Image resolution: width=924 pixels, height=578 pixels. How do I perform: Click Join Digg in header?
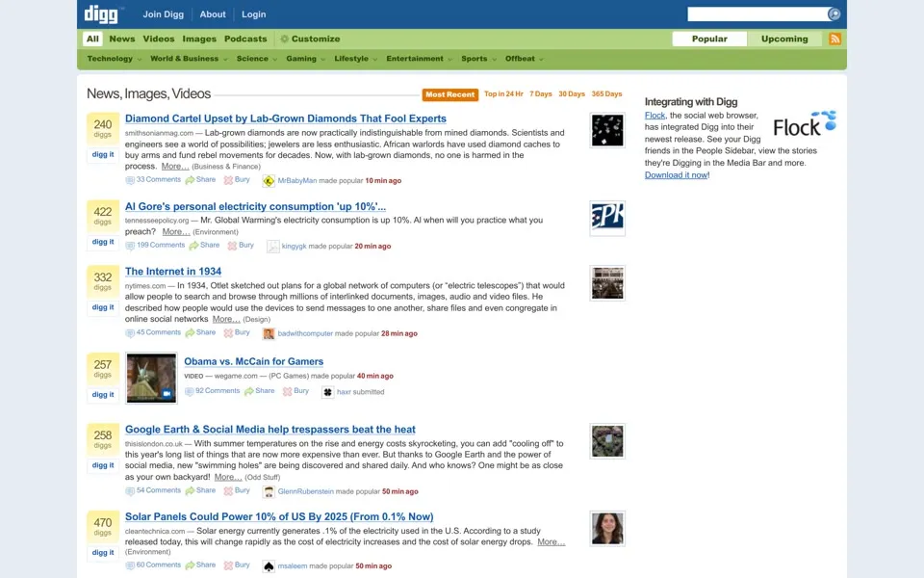(x=164, y=14)
